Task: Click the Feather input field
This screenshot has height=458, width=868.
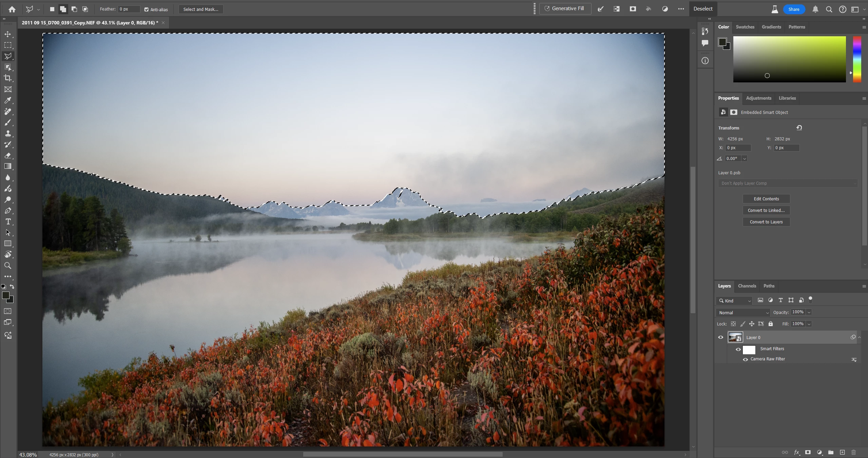Action: coord(129,9)
